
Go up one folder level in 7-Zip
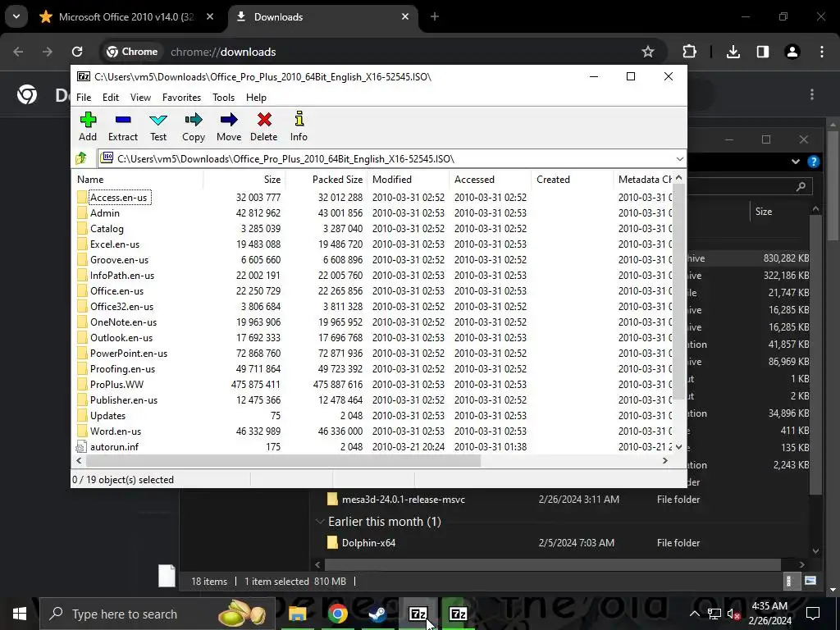81,158
